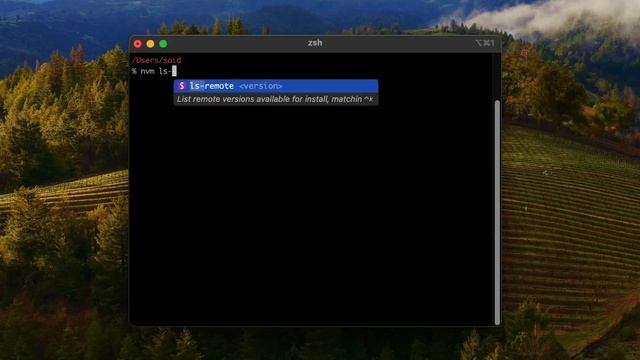
Task: Select the ls-remote autocomplete suggestion
Action: pyautogui.click(x=276, y=86)
